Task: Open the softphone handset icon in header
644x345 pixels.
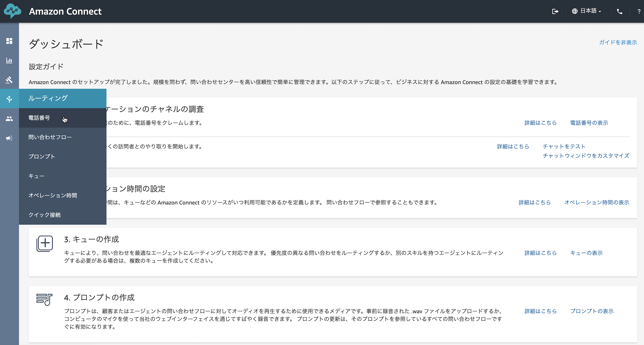Action: 620,11
